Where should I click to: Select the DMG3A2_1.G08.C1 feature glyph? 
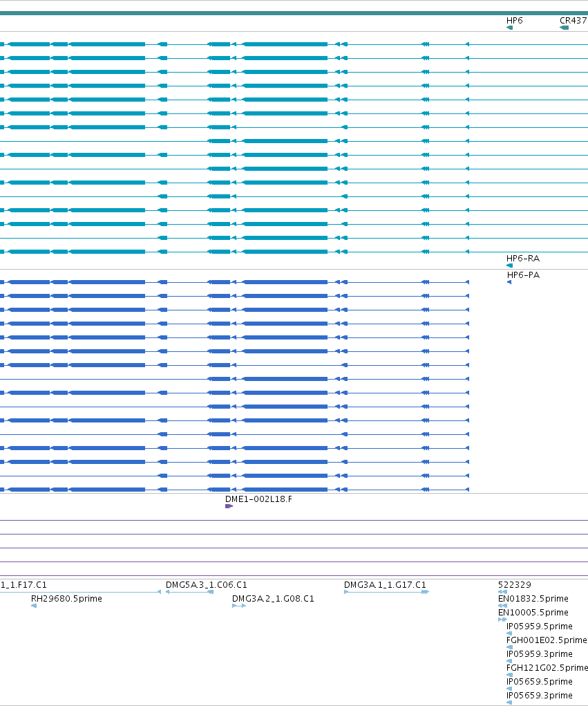pos(239,606)
